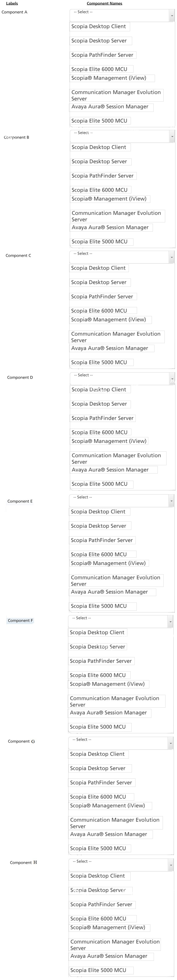
Task: Select Avaya Aura® Session Manager for Component H
Action: (x=111, y=956)
